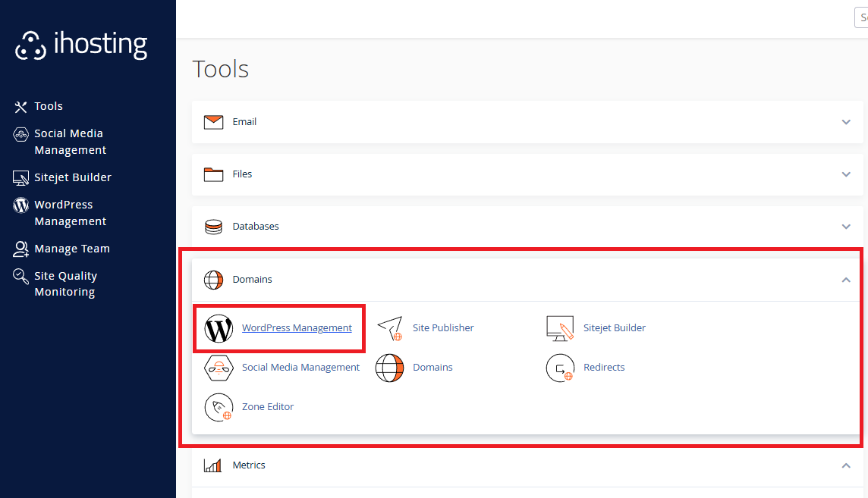Open the Sitejet Builder link in Domains
This screenshot has height=498, width=868.
pos(615,327)
